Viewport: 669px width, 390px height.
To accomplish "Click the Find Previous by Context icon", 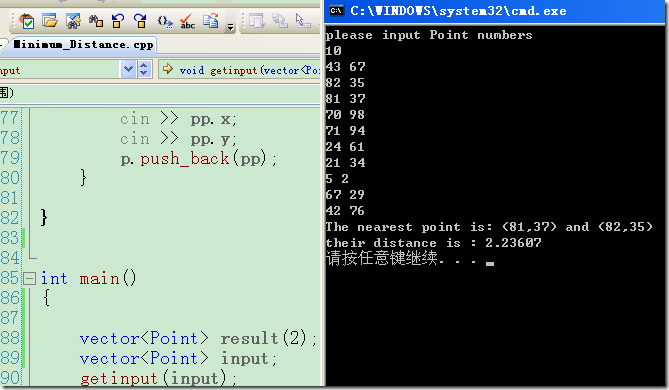I will click(118, 21).
